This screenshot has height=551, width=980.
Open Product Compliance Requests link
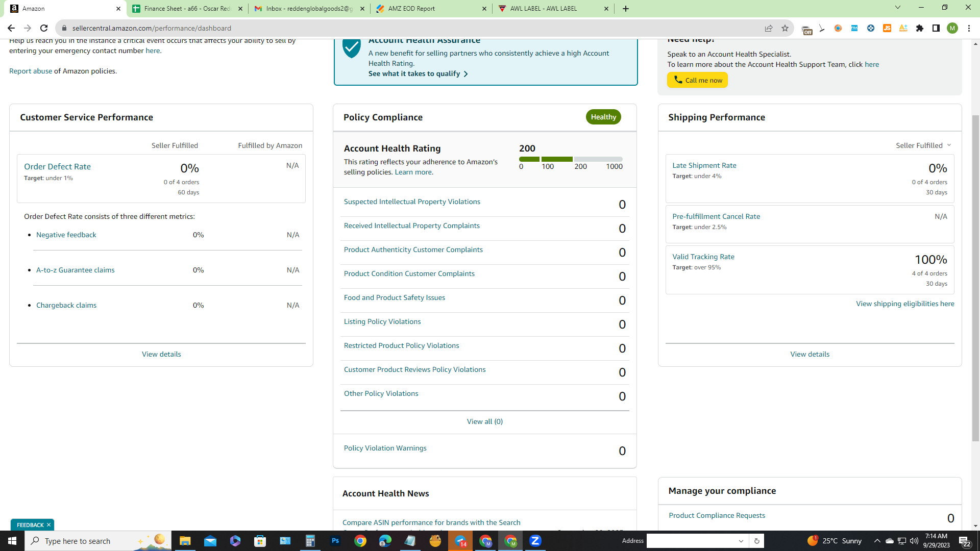pyautogui.click(x=717, y=515)
